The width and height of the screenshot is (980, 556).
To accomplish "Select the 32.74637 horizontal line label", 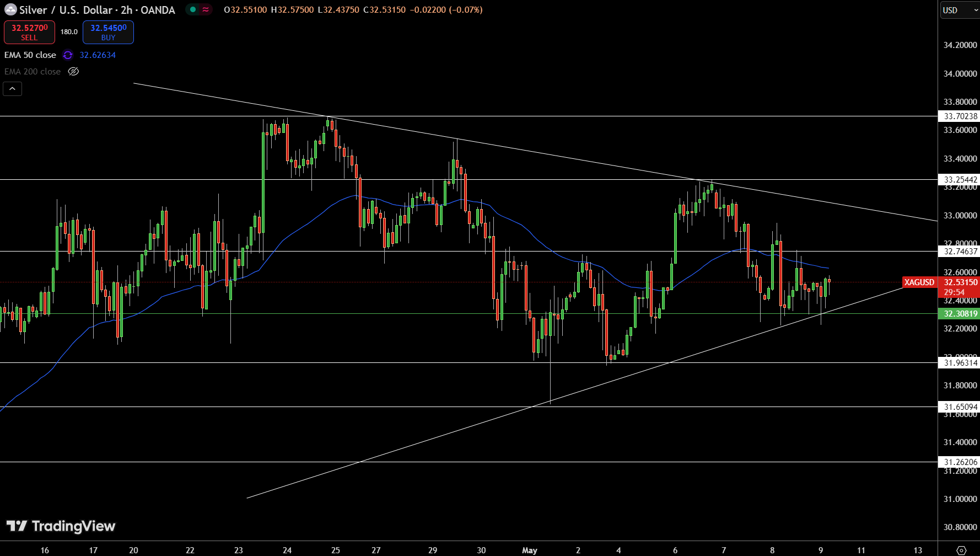I will [959, 252].
